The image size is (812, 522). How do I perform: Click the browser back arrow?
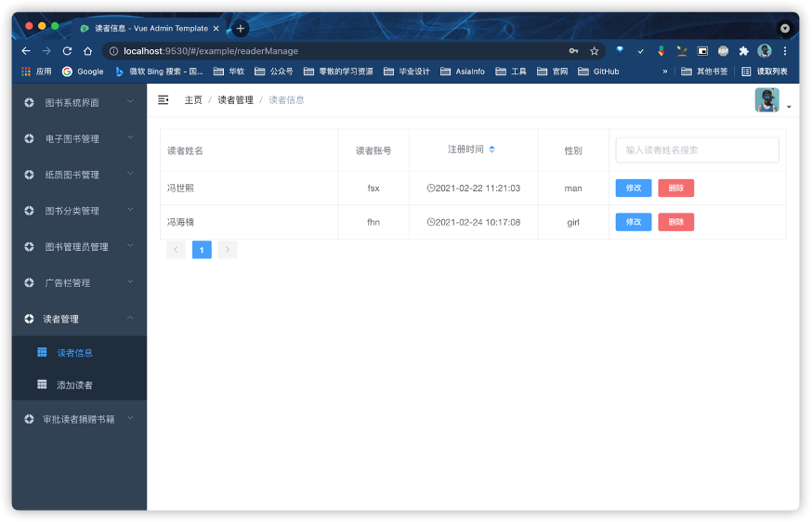(x=26, y=51)
